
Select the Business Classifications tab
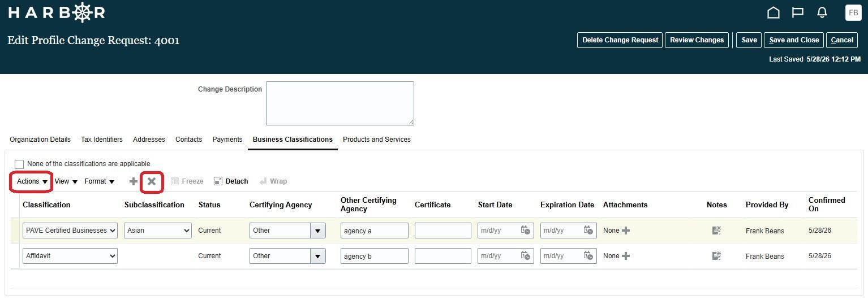293,140
